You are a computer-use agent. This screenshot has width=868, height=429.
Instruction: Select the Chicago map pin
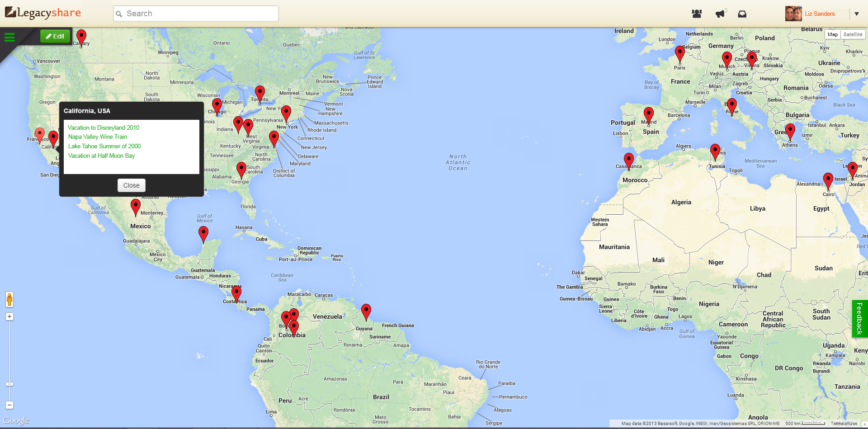tap(217, 106)
